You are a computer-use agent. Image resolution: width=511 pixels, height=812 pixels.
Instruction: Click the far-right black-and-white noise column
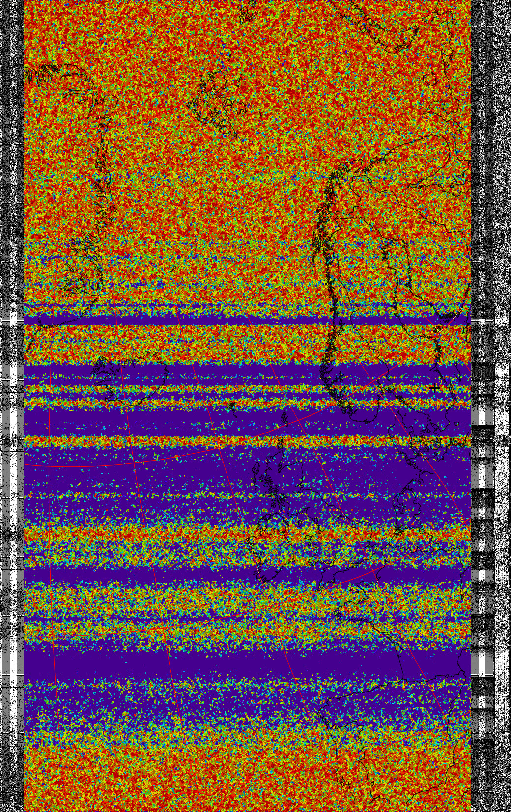pyautogui.click(x=502, y=196)
